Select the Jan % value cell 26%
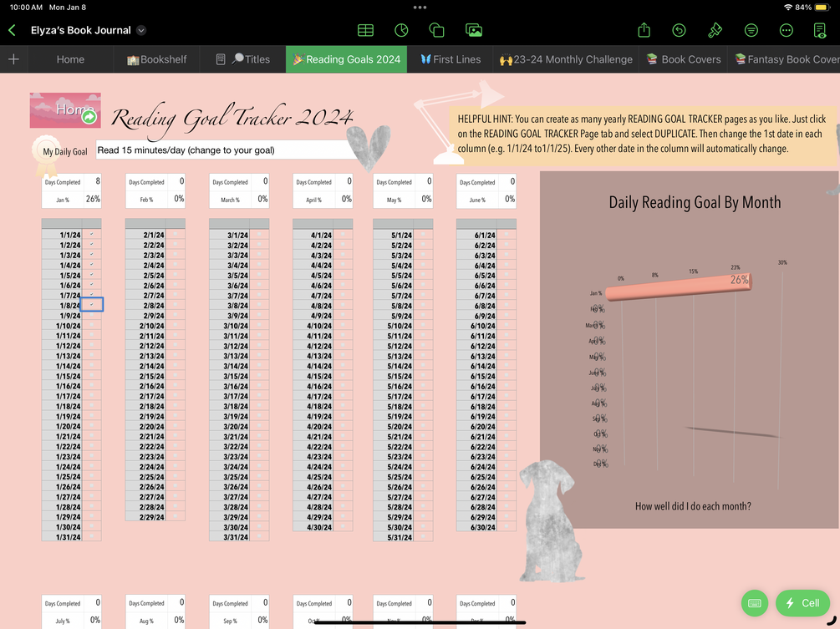 pyautogui.click(x=92, y=199)
